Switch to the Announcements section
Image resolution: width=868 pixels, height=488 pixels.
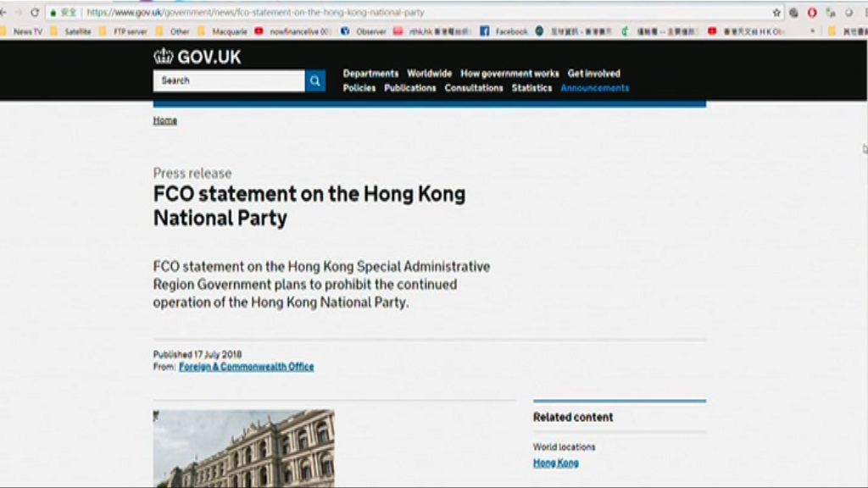pyautogui.click(x=594, y=87)
